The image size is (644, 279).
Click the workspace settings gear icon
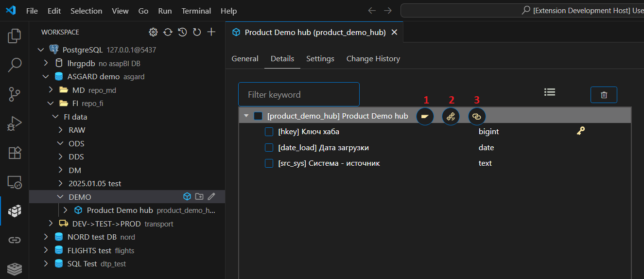[x=153, y=32]
